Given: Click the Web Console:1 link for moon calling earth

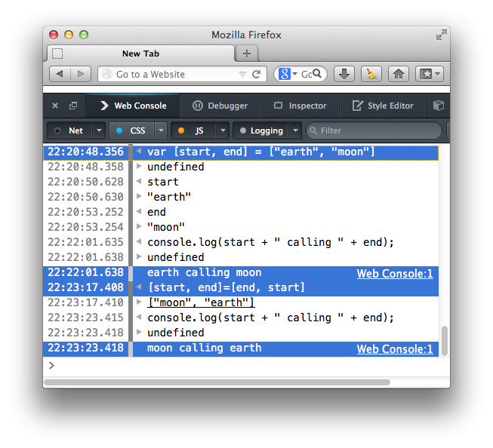Looking at the screenshot, I should pyautogui.click(x=395, y=349).
